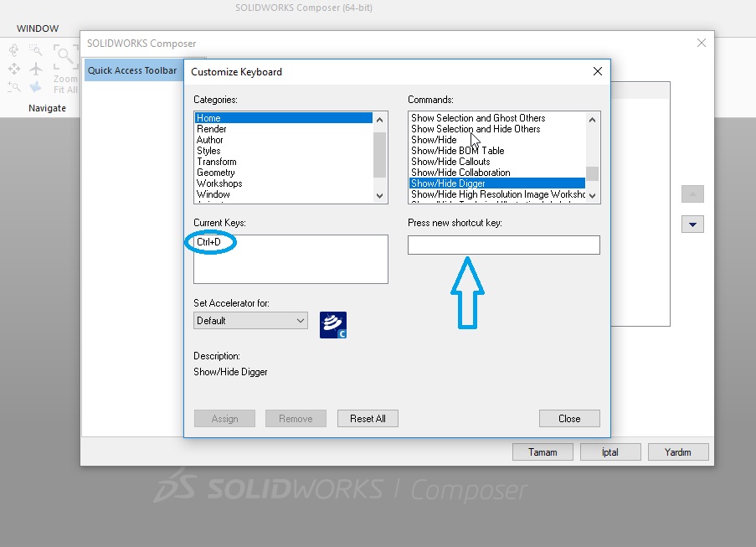Select Show/Hide Callouts in Commands list
Image resolution: width=756 pixels, height=547 pixels.
tap(450, 162)
